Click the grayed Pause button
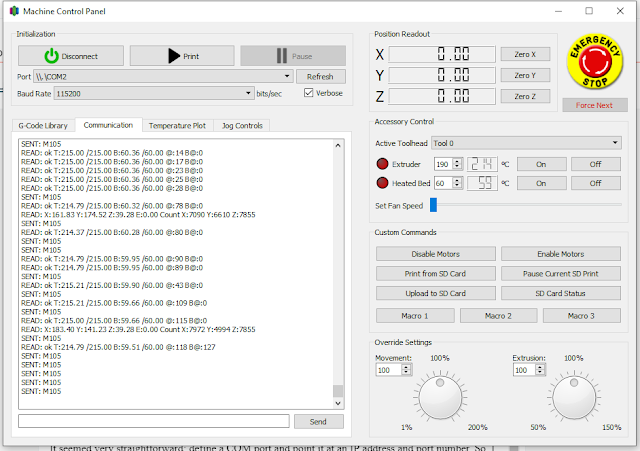The image size is (640, 451). [x=293, y=56]
